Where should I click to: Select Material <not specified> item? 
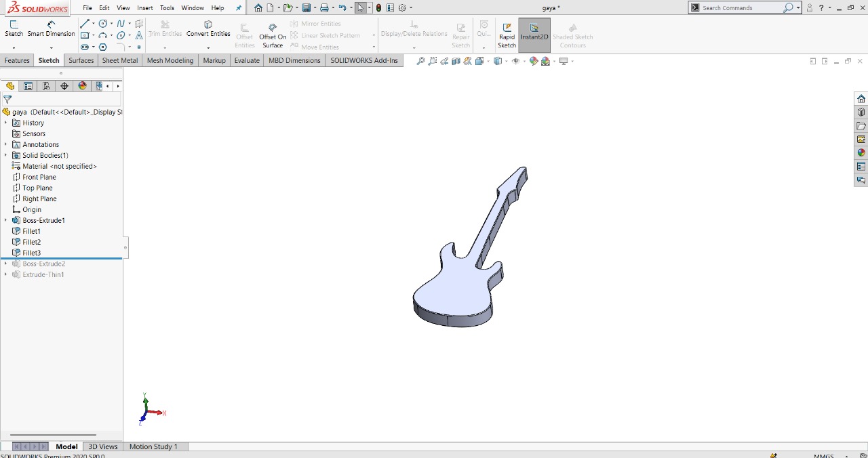coord(59,166)
